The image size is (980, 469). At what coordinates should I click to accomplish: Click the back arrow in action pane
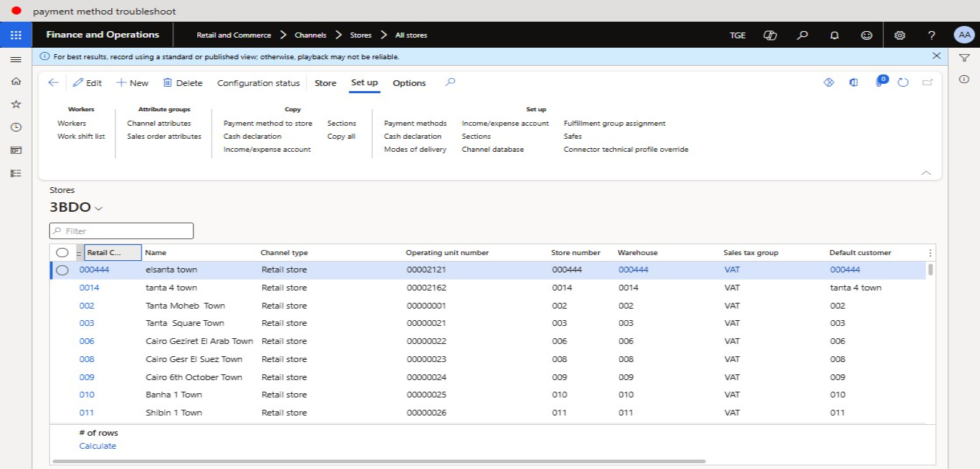[x=53, y=83]
